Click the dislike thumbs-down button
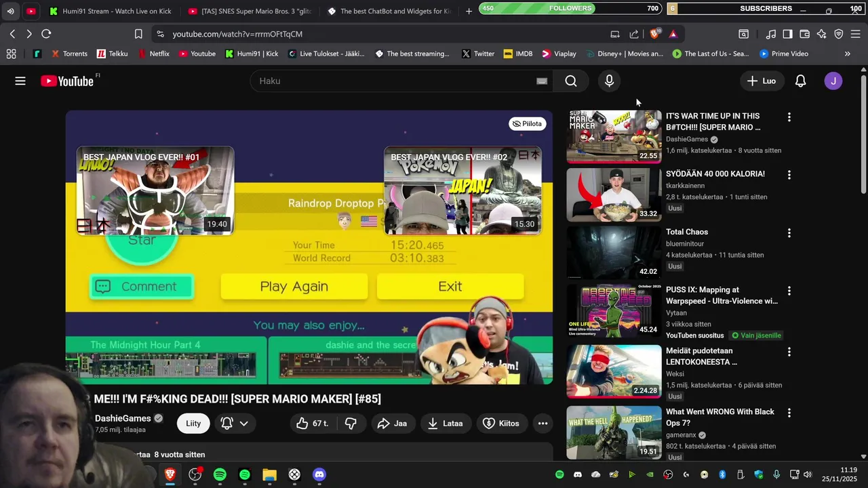Image resolution: width=868 pixels, height=488 pixels. click(x=351, y=424)
